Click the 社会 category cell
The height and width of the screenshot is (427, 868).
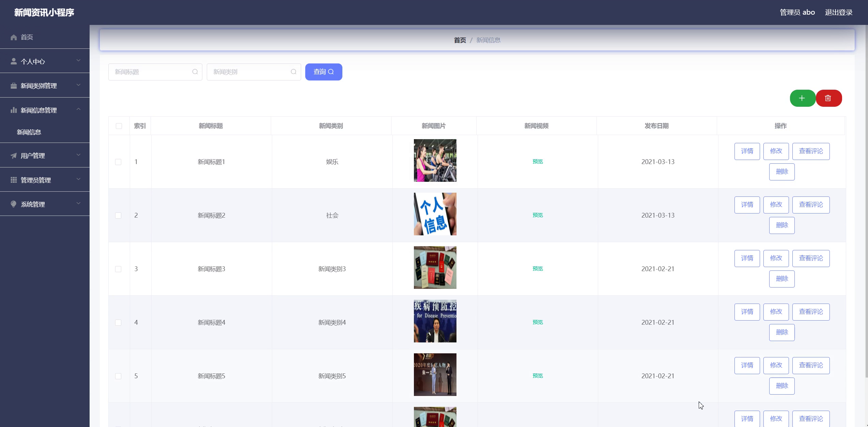(x=332, y=215)
